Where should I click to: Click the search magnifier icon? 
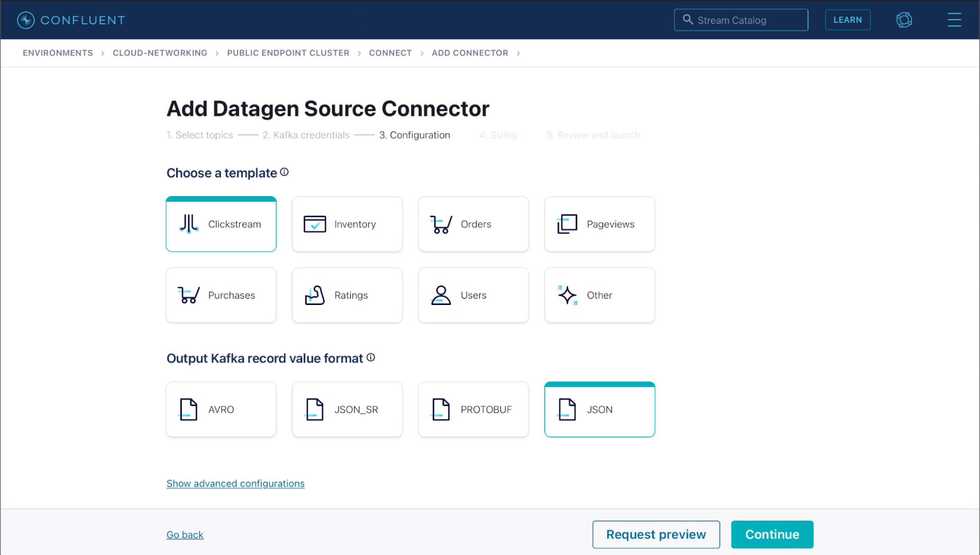click(688, 20)
